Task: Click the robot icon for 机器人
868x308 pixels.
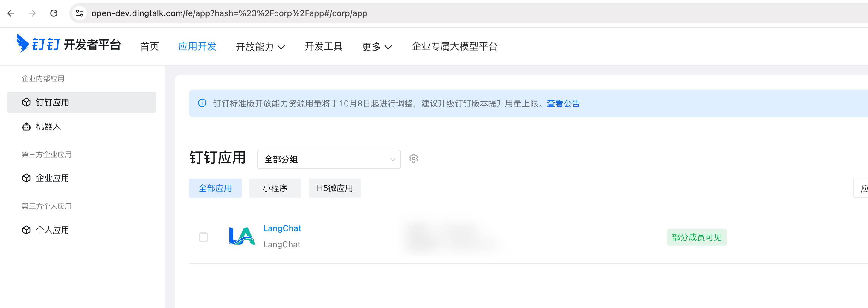Action: pyautogui.click(x=26, y=127)
